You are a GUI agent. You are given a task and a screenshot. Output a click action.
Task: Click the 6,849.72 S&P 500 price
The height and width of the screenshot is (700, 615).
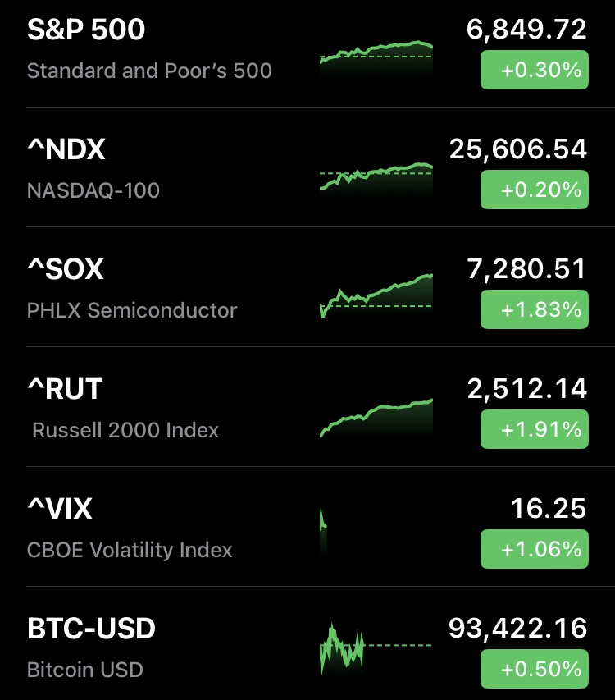pos(526,30)
